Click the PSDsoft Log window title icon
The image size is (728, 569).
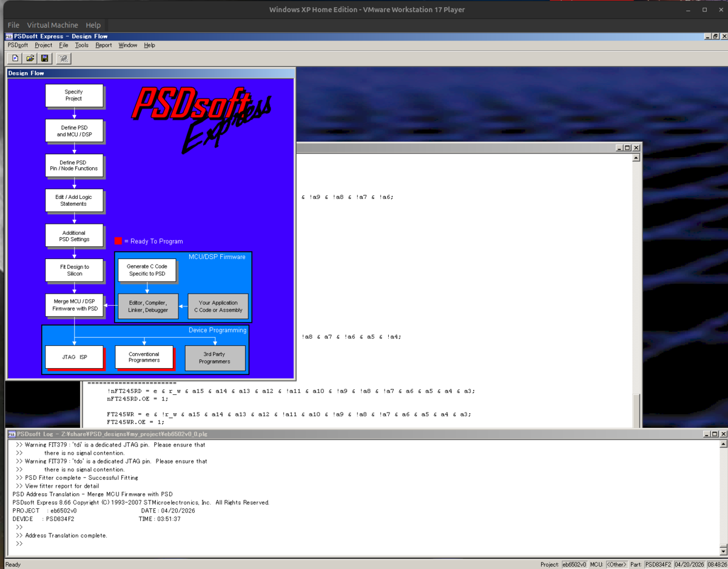pyautogui.click(x=12, y=434)
